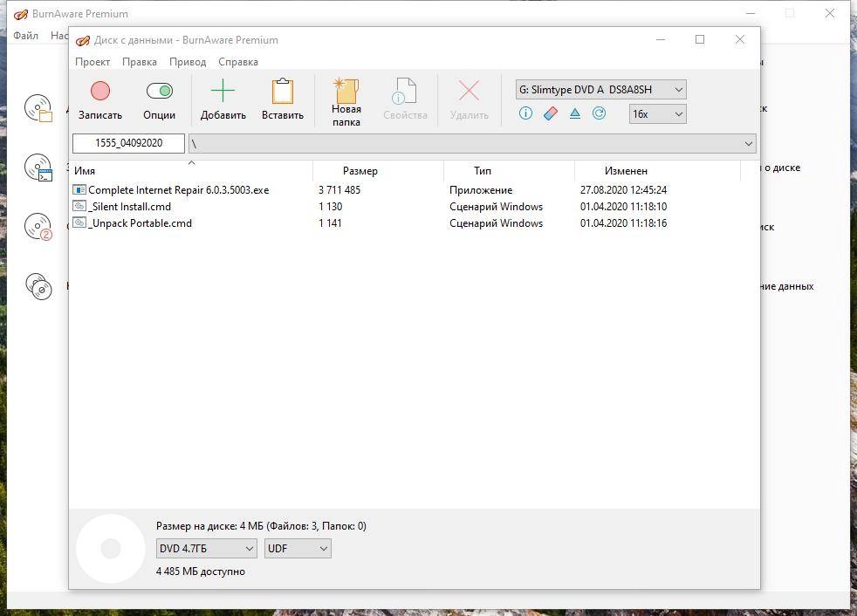Open the Проект menu
This screenshot has width=857, height=616.
coord(93,62)
